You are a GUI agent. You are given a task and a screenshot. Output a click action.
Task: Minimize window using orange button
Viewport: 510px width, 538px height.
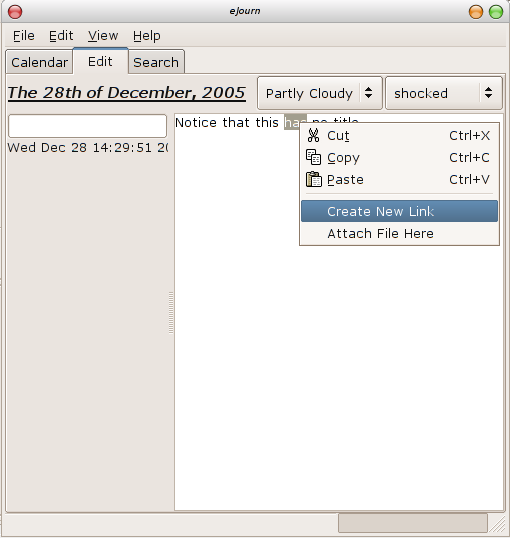(x=476, y=12)
